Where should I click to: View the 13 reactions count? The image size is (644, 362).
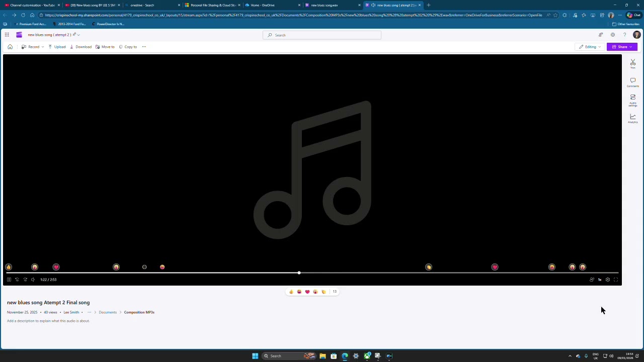[335, 292]
